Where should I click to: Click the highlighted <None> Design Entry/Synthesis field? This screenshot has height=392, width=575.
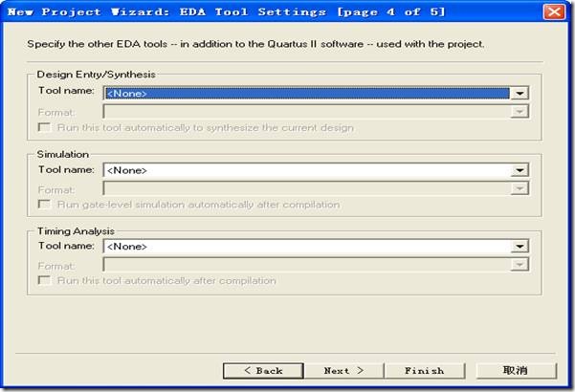pos(305,94)
